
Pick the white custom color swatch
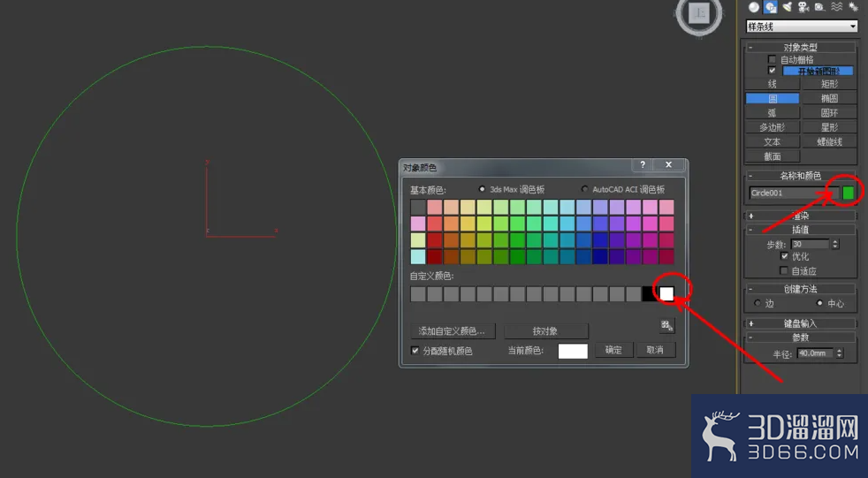click(x=667, y=293)
